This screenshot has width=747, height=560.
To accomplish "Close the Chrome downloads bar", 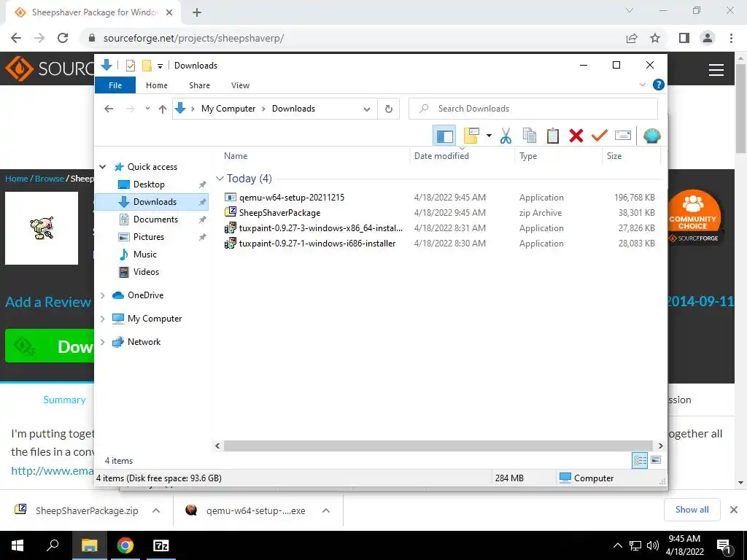I will [x=734, y=510].
